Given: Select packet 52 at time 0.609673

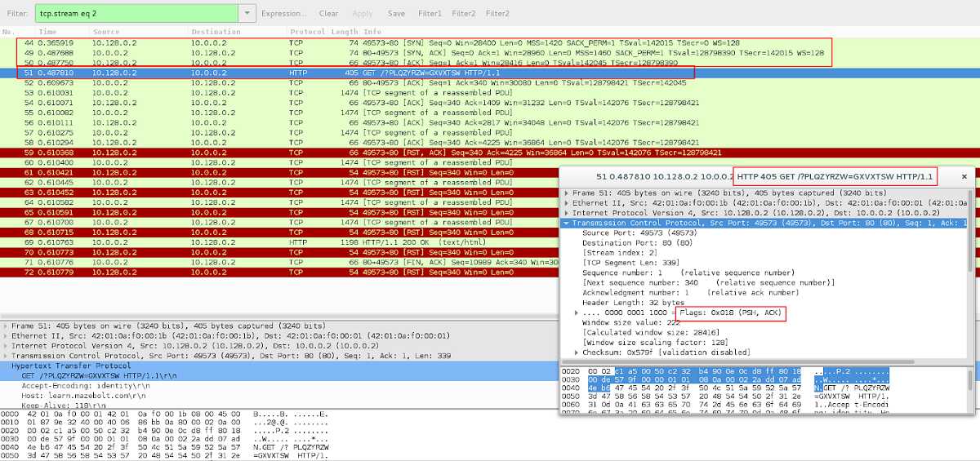Looking at the screenshot, I should point(490,83).
